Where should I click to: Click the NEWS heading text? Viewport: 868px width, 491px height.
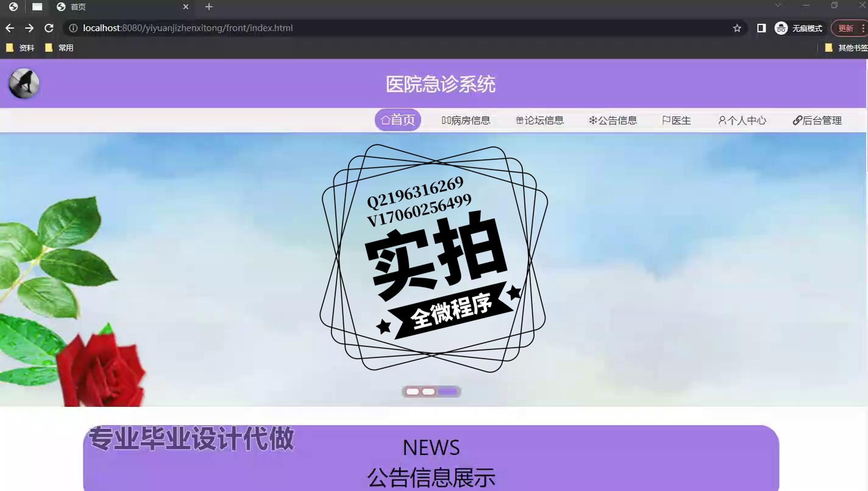click(x=432, y=448)
